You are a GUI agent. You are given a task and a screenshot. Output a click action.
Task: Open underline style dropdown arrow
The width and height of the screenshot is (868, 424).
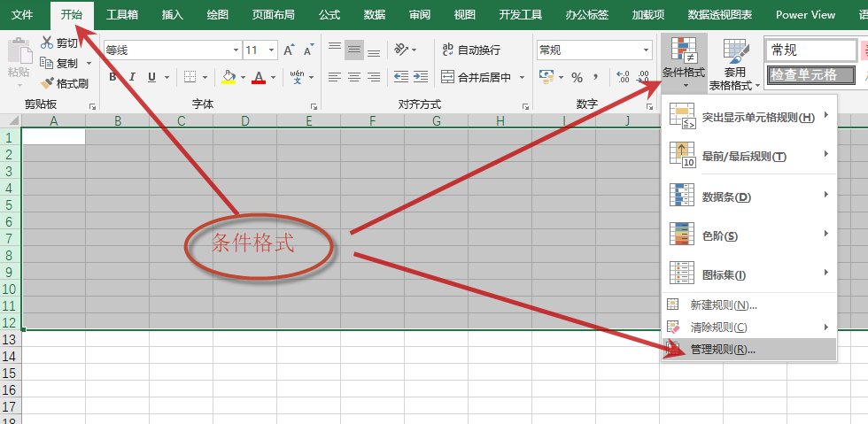[x=167, y=78]
